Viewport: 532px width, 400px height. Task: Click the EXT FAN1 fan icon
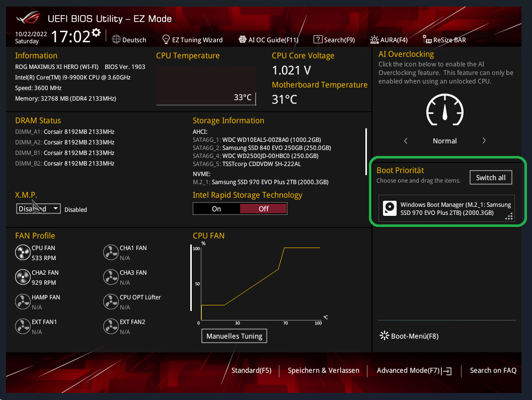[23, 327]
